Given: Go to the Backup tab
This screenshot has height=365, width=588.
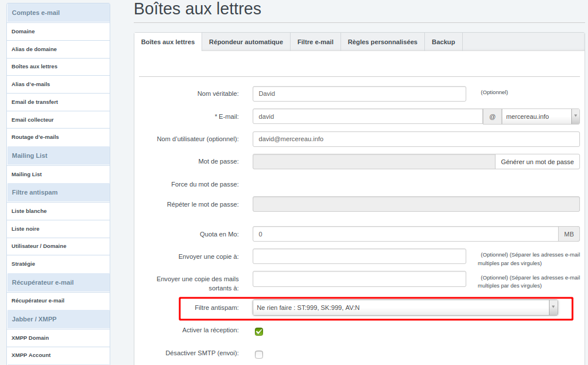Looking at the screenshot, I should pyautogui.click(x=443, y=42).
